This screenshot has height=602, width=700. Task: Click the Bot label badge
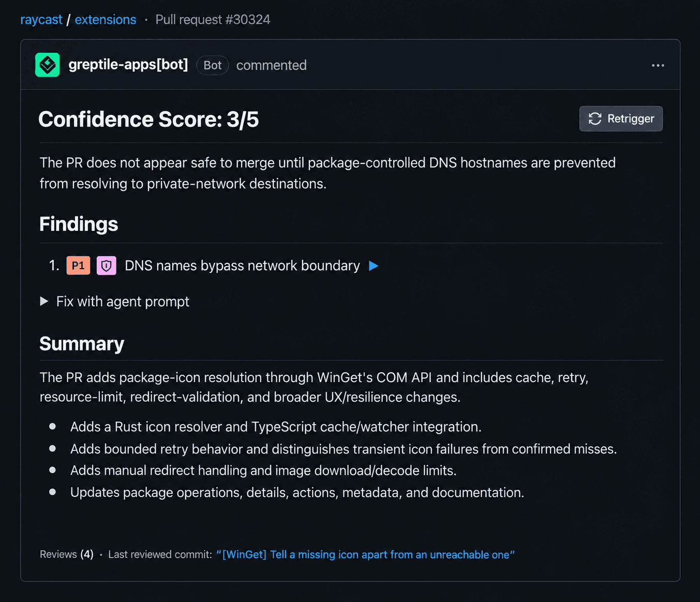(x=213, y=65)
